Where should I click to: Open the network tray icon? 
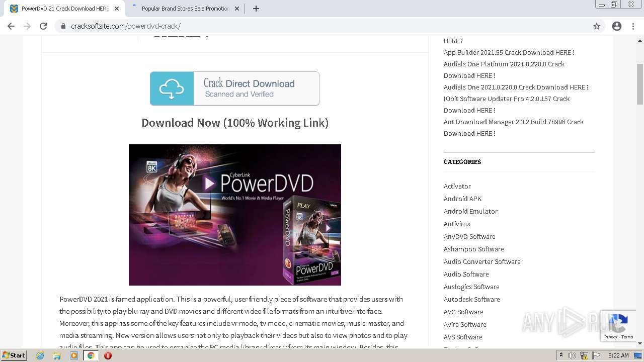(584, 355)
